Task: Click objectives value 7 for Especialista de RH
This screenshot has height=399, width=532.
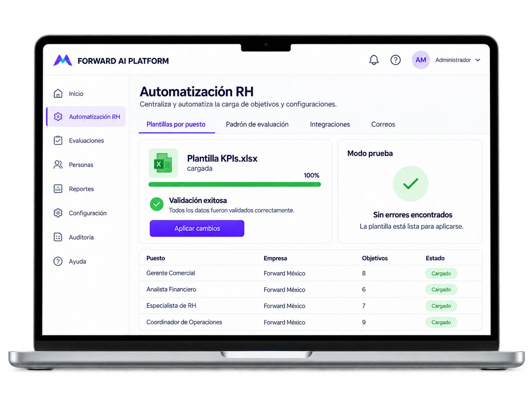Action: pos(364,306)
